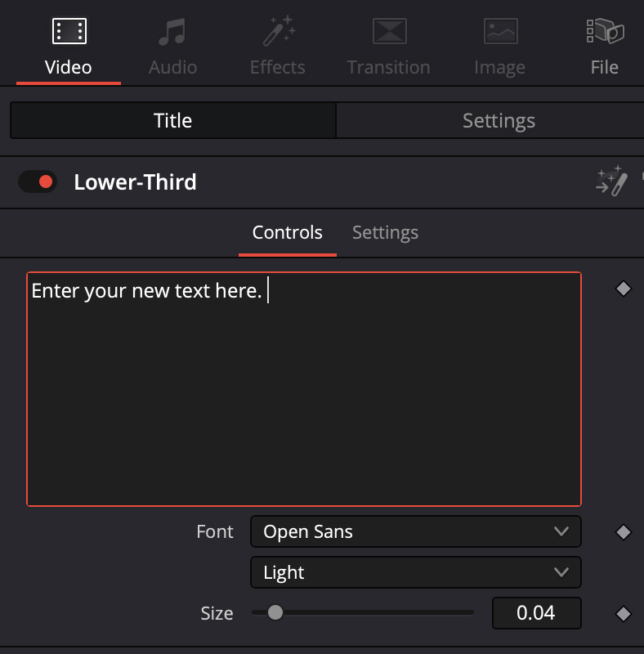Screen dimensions: 644x654
Task: Open the Effects magic wand icon
Action: click(278, 32)
